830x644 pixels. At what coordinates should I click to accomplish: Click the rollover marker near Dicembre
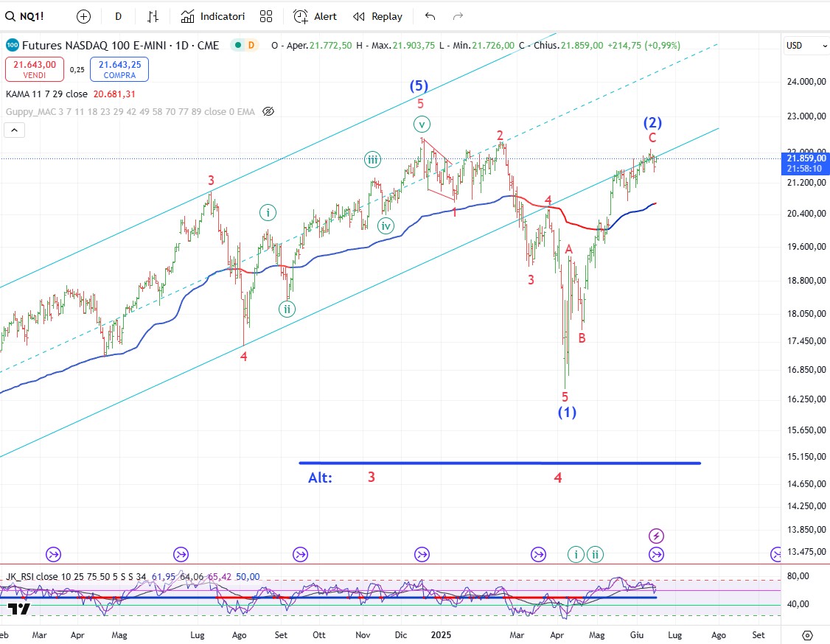tap(422, 555)
